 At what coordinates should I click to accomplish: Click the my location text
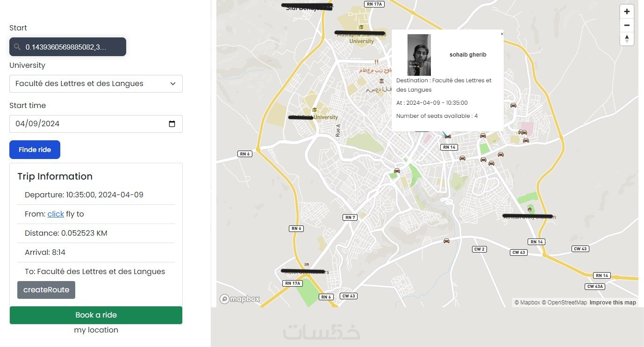tap(96, 330)
